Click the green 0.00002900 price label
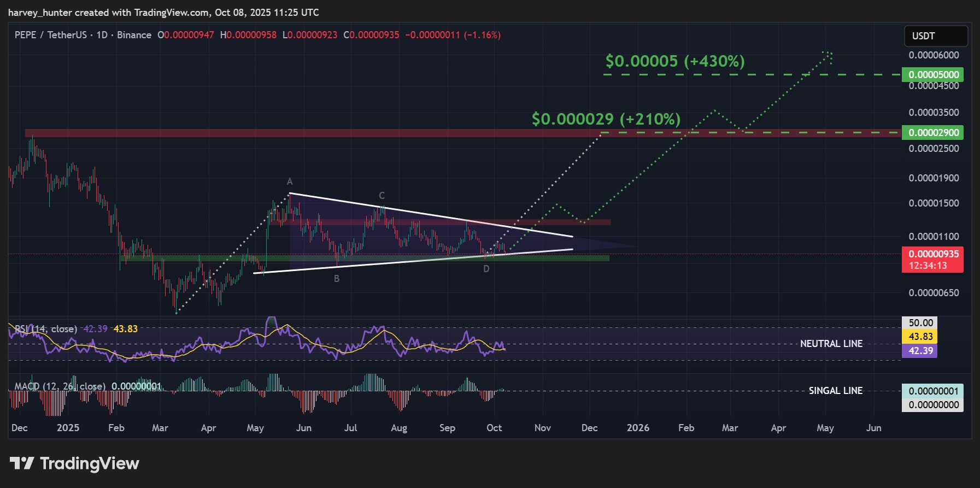Screen dimensions: 980x488 click(933, 133)
